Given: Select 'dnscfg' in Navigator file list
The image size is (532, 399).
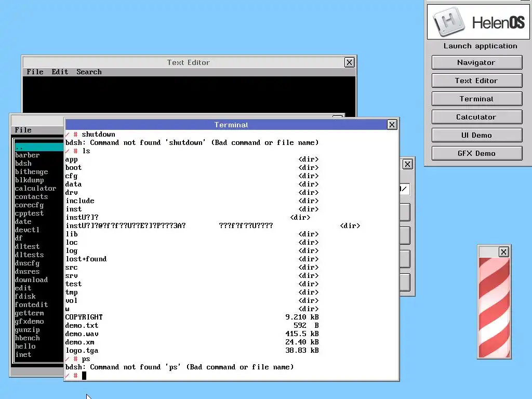Looking at the screenshot, I should (27, 263).
